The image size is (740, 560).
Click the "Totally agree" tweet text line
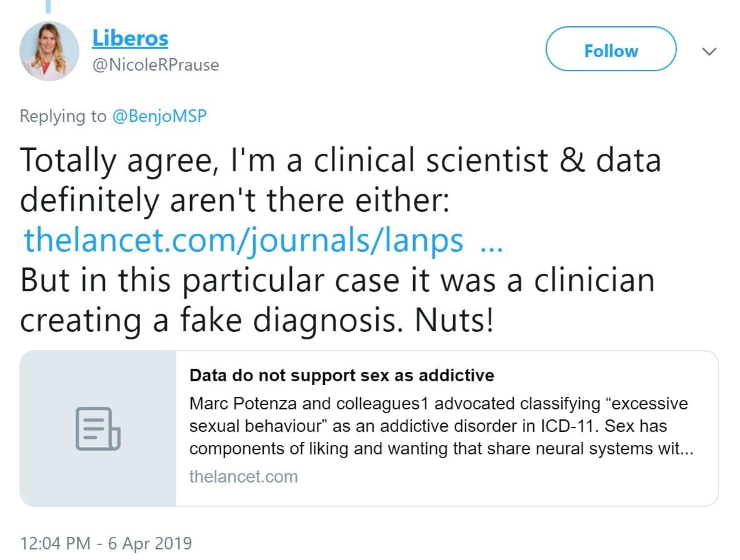pos(340,161)
